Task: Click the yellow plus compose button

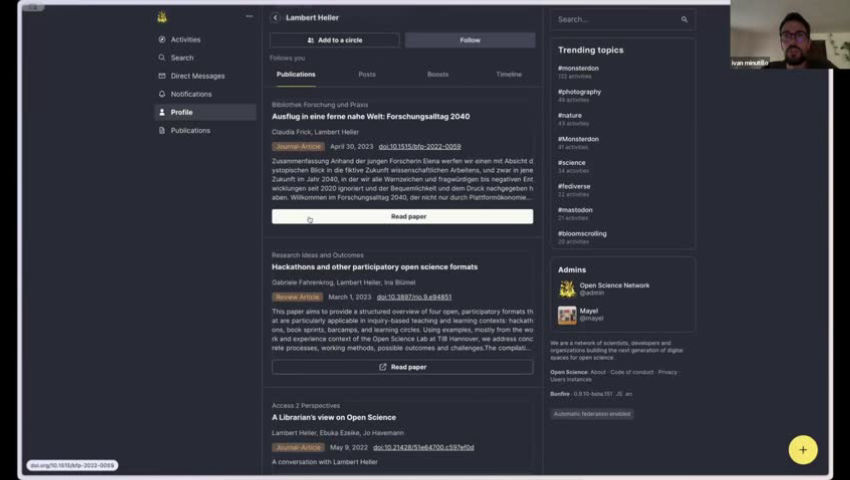Action: [x=802, y=450]
